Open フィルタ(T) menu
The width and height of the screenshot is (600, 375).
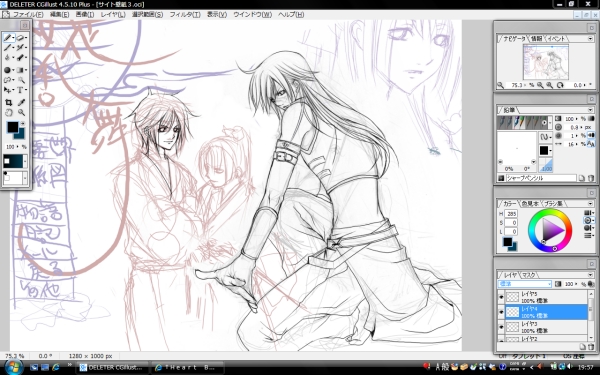click(185, 15)
